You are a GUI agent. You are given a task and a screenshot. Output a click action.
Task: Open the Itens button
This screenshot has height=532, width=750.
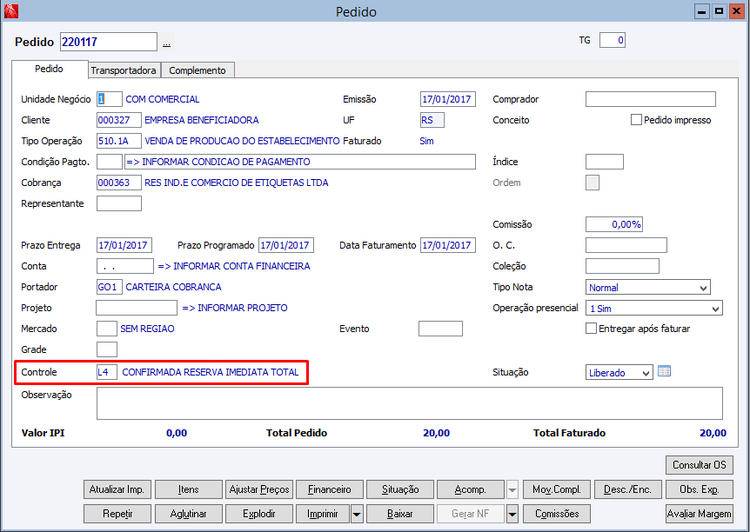[x=188, y=489]
